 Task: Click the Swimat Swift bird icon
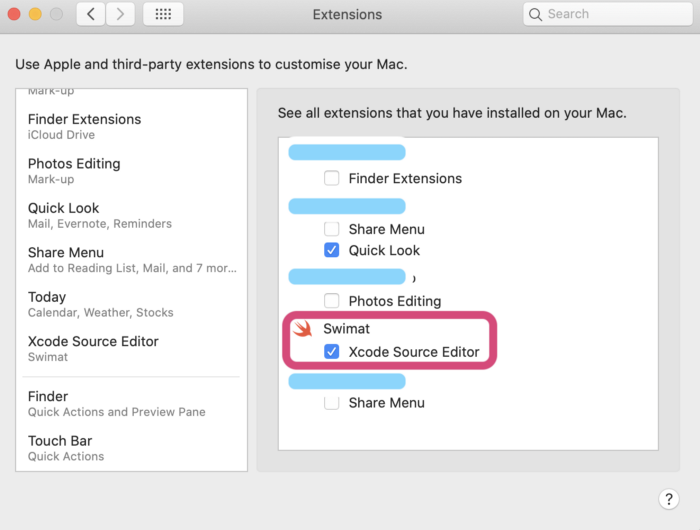[x=303, y=328]
